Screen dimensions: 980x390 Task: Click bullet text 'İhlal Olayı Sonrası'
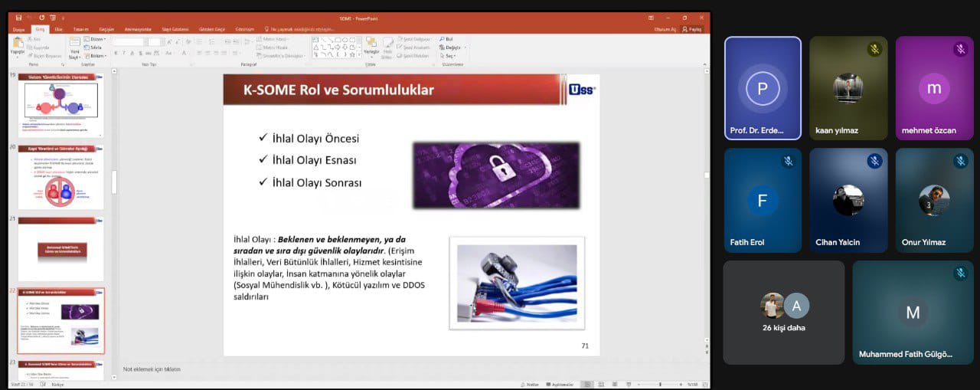pyautogui.click(x=316, y=182)
